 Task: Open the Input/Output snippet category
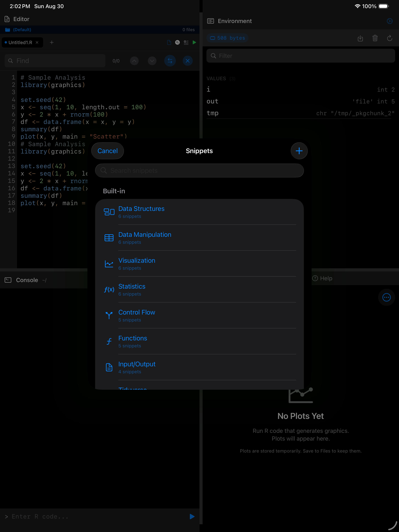pyautogui.click(x=199, y=367)
